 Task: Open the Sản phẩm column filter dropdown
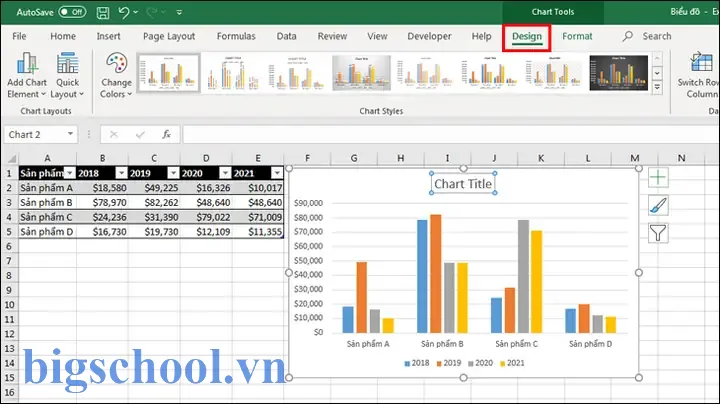click(x=69, y=173)
